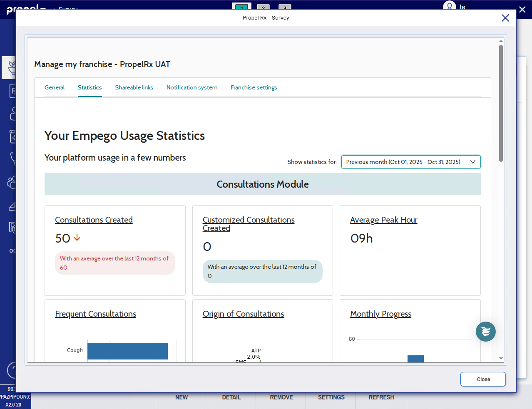This screenshot has height=409, width=532.
Task: Open the Shareable links tab
Action: click(134, 87)
